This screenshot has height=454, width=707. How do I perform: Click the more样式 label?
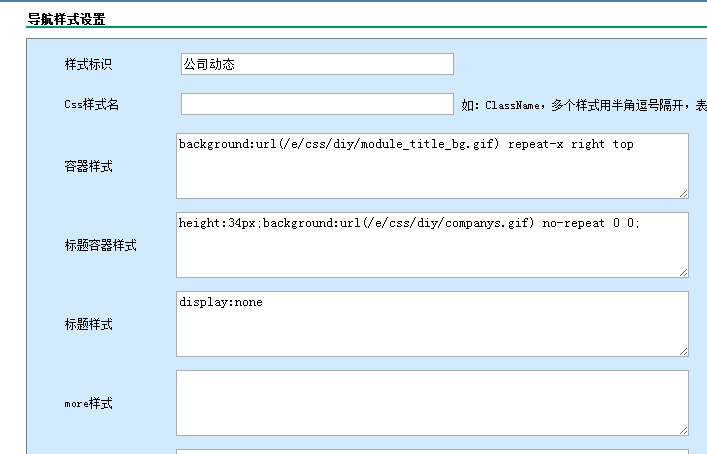pos(88,403)
